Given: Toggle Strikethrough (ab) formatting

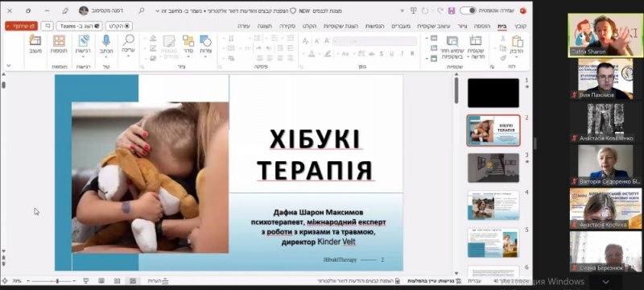Looking at the screenshot, I should 372,54.
